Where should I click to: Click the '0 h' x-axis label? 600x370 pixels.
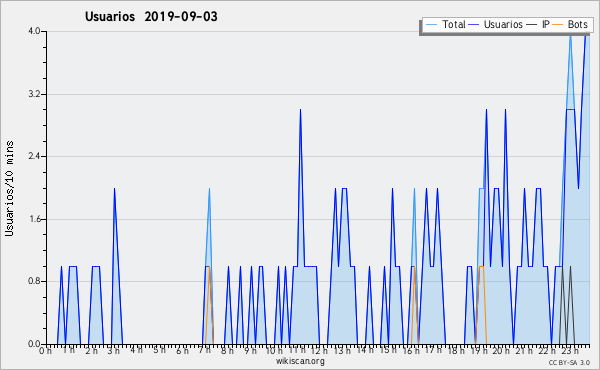click(45, 350)
